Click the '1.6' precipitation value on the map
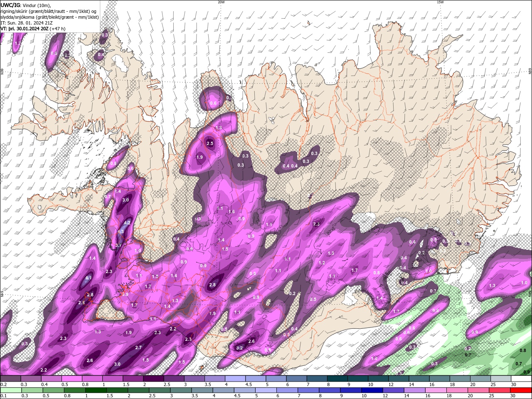This screenshot has width=532, height=399. click(232, 212)
